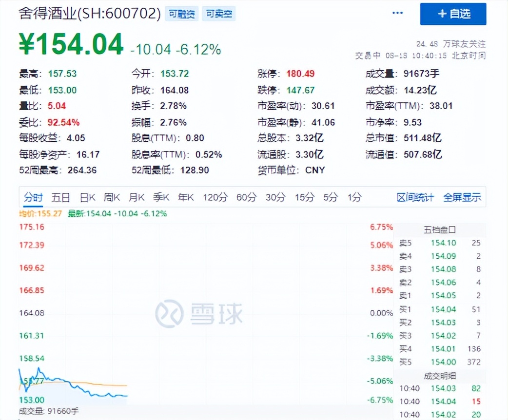Open the 周K chart tab
The height and width of the screenshot is (420, 508).
[112, 197]
